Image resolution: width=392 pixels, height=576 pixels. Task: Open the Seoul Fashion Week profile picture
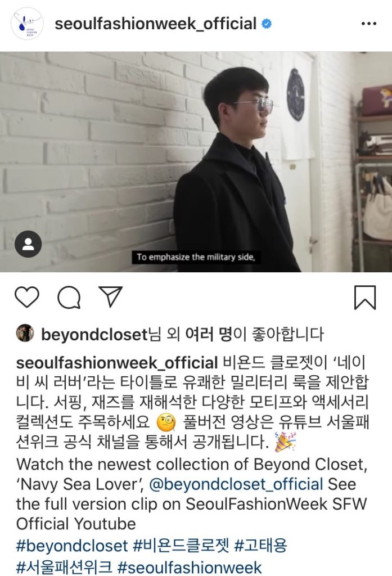[27, 24]
